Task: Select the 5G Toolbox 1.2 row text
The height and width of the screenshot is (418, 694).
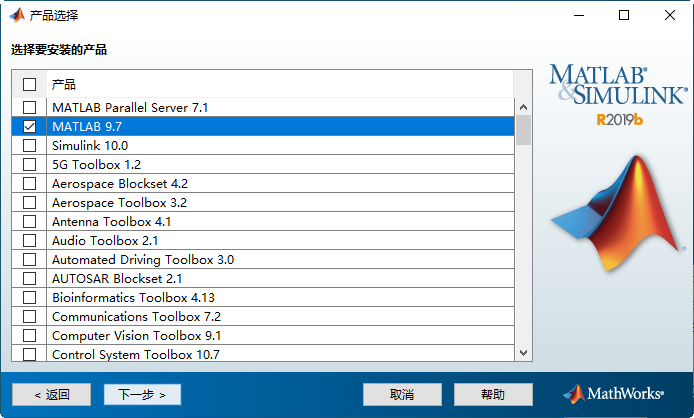Action: point(96,165)
